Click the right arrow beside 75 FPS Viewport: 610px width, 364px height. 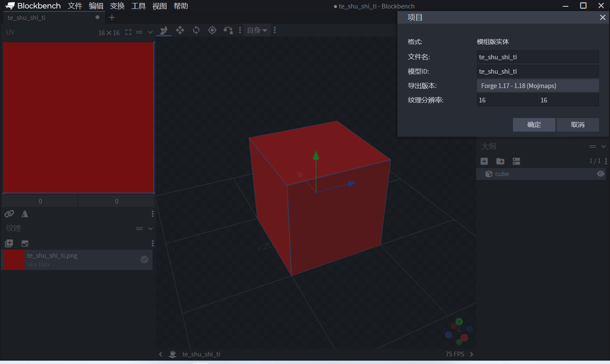click(x=471, y=354)
